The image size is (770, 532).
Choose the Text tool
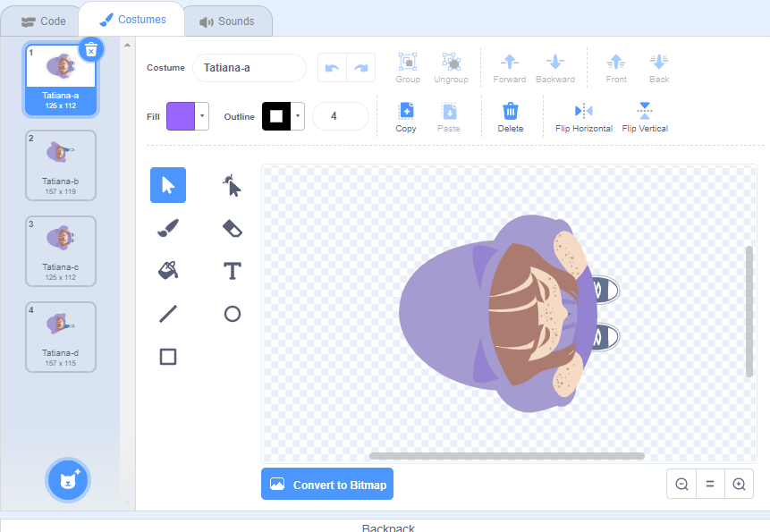(x=232, y=271)
